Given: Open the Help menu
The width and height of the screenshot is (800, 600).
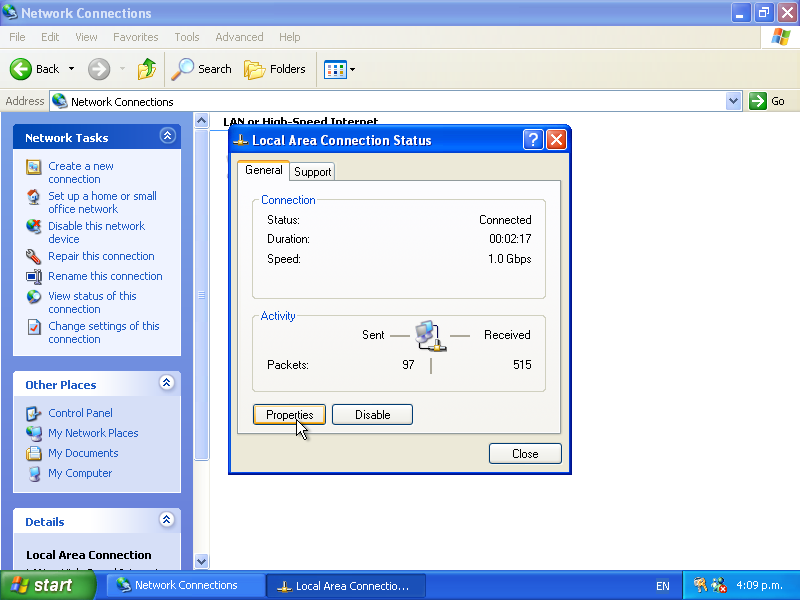Looking at the screenshot, I should (289, 37).
